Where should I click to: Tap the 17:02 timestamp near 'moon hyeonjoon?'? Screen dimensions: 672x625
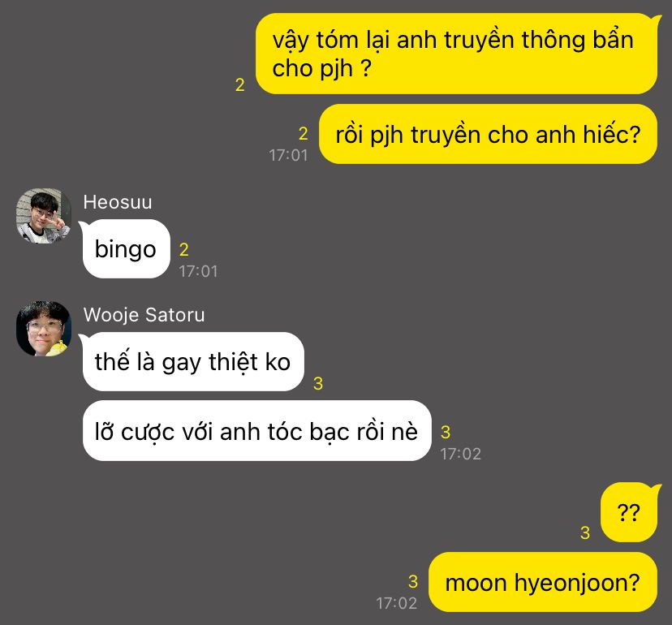coord(396,603)
